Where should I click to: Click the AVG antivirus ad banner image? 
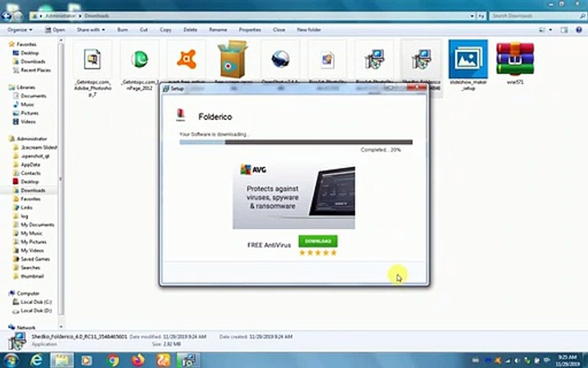pyautogui.click(x=293, y=196)
